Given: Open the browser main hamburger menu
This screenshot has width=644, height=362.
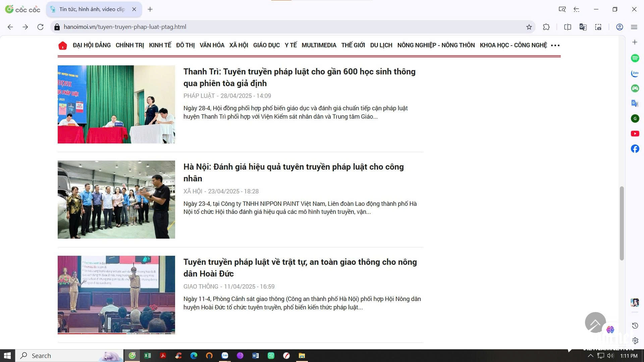Looking at the screenshot, I should coord(634,27).
